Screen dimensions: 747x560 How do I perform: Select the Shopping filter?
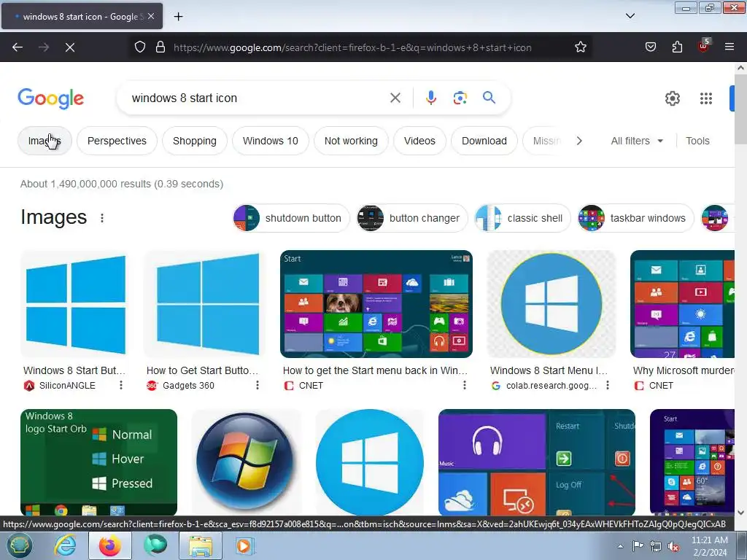click(194, 141)
